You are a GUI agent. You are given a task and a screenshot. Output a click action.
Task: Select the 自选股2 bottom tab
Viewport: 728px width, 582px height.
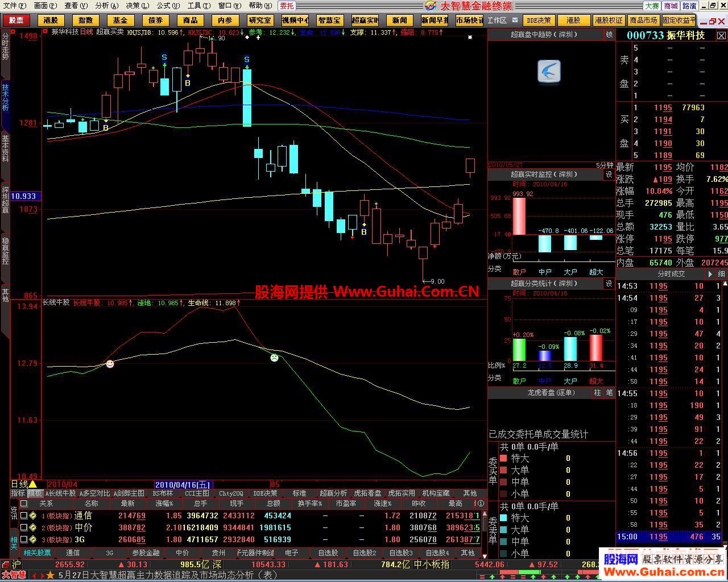click(x=364, y=552)
